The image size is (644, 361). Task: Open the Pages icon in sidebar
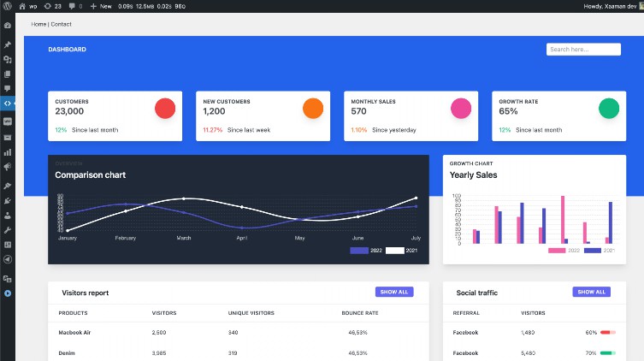click(x=8, y=74)
